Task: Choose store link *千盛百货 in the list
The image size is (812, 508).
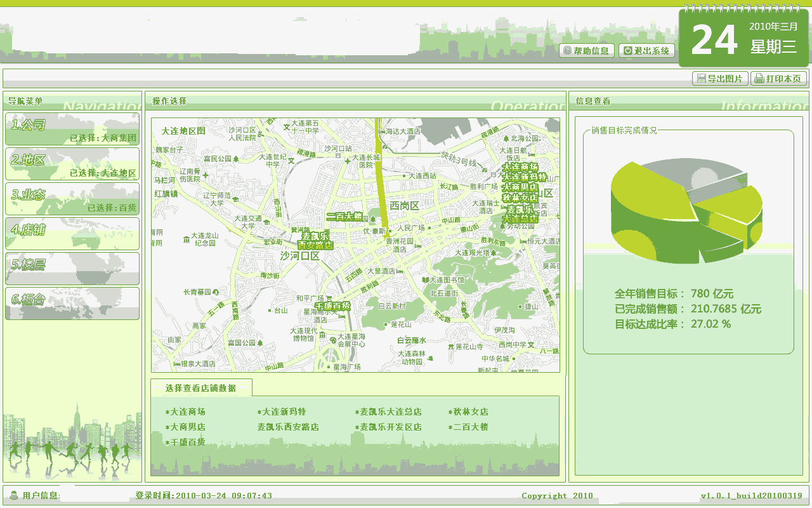Action: pos(185,443)
